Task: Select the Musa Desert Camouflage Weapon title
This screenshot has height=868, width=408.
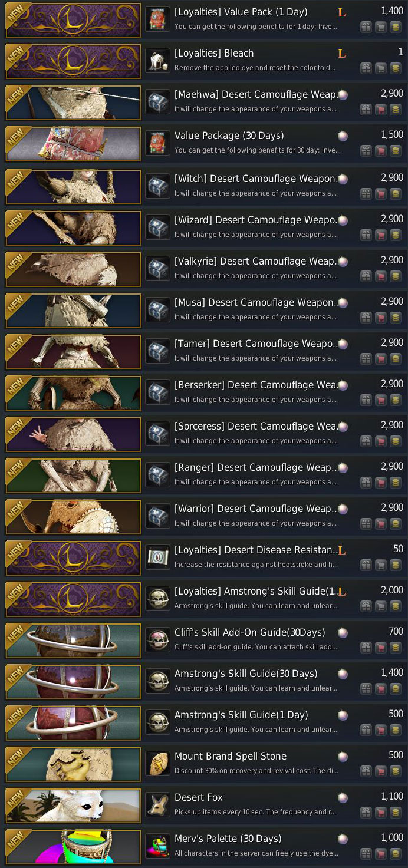Action: pos(255,302)
